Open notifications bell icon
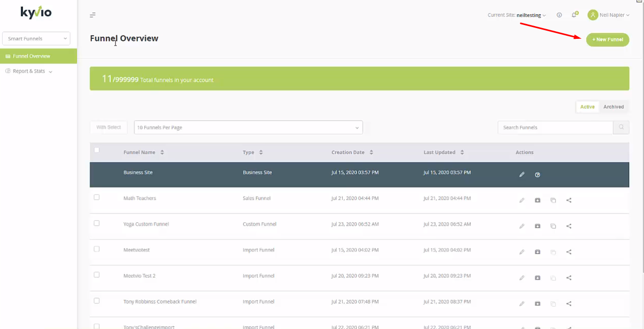Image resolution: width=644 pixels, height=329 pixels. pyautogui.click(x=575, y=15)
